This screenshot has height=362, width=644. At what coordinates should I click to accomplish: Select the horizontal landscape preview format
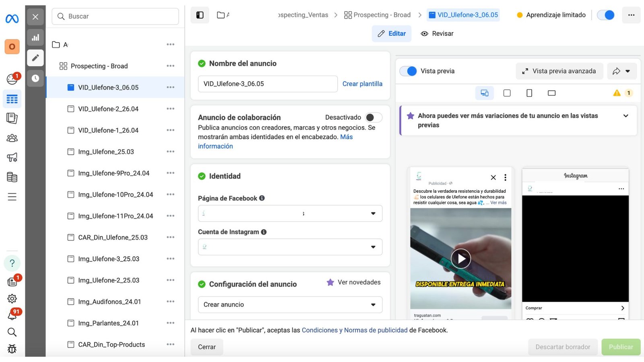(552, 93)
